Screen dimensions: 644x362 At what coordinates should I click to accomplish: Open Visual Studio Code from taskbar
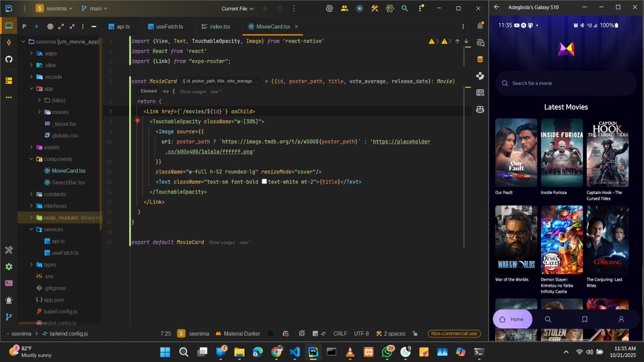(x=294, y=352)
